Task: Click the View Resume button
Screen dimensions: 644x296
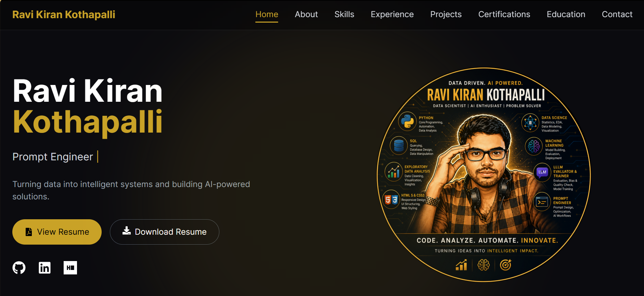Action: (x=57, y=232)
